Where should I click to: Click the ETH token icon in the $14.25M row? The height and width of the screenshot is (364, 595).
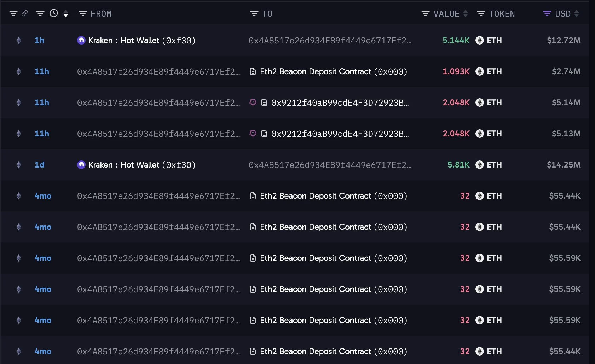click(480, 165)
